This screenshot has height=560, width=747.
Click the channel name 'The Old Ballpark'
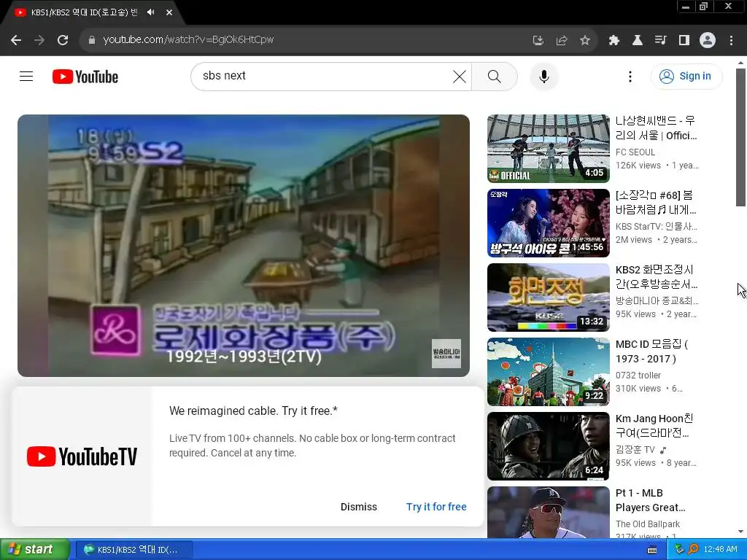(x=648, y=524)
